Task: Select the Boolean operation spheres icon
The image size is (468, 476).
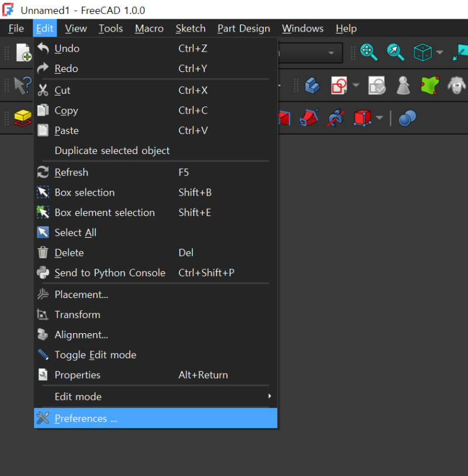Action: pyautogui.click(x=406, y=118)
